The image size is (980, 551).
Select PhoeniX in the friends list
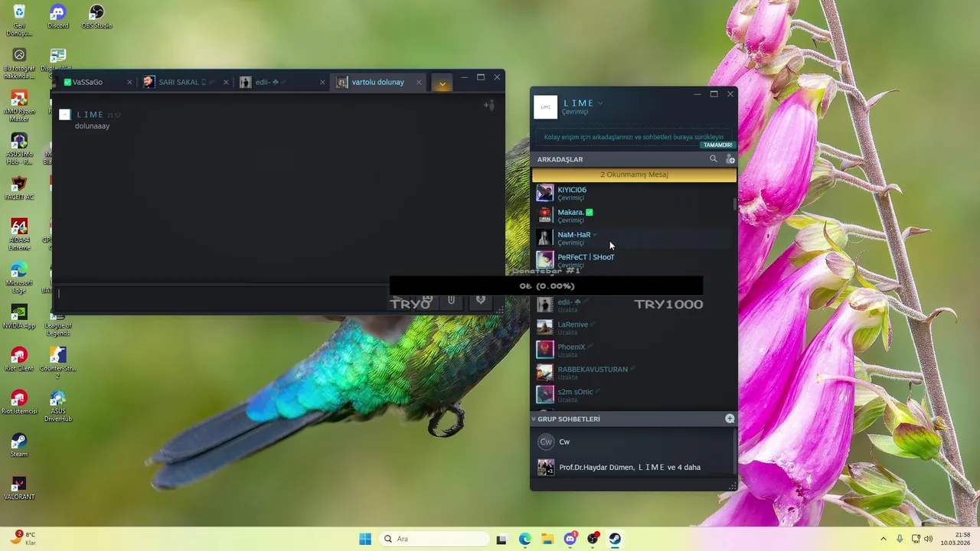632,350
